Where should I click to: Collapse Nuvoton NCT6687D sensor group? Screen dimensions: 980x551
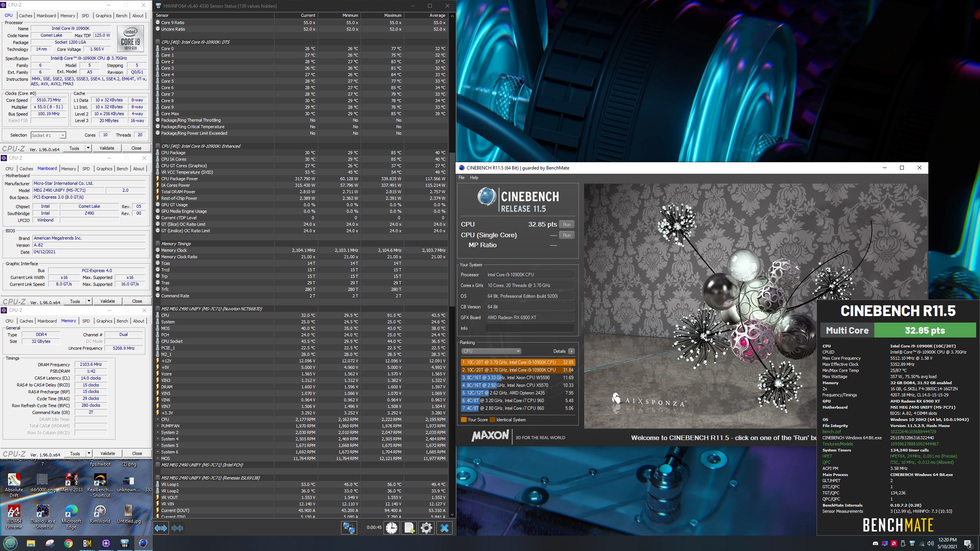pyautogui.click(x=158, y=309)
